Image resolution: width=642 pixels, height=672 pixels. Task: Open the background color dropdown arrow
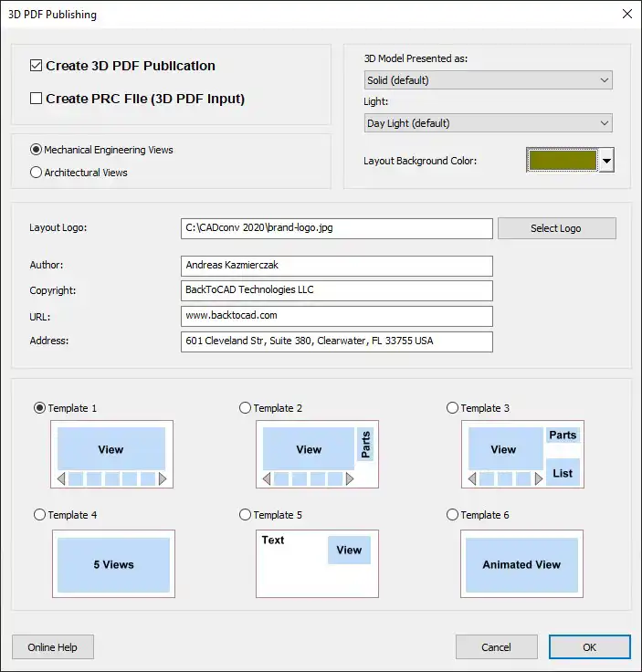tap(606, 161)
